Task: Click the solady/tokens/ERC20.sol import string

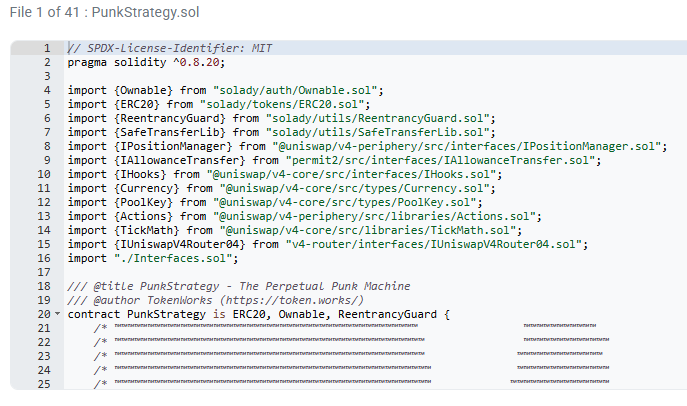Action: click(x=282, y=104)
